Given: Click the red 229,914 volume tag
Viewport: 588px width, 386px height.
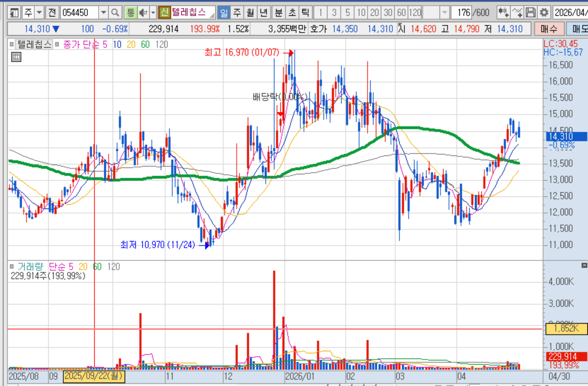Looking at the screenshot, I should coord(566,356).
